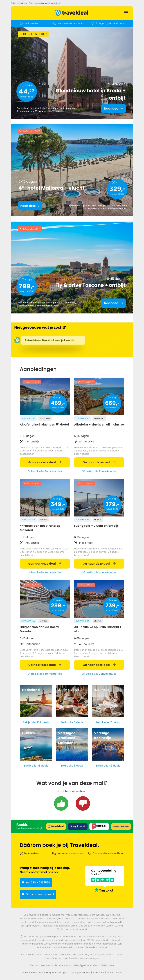Open the hamburger menu in the header
144x980 pixels.
pos(126,13)
